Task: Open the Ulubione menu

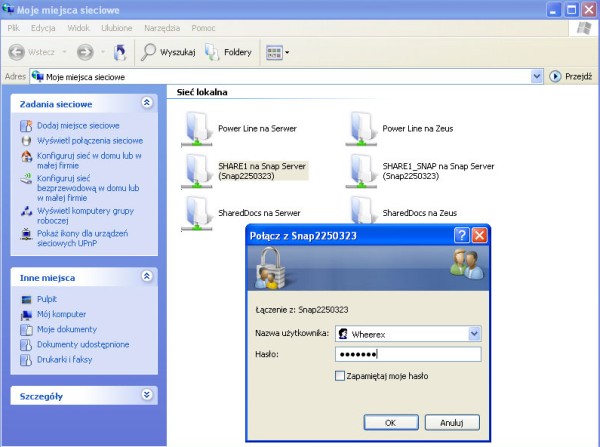Action: tap(117, 28)
